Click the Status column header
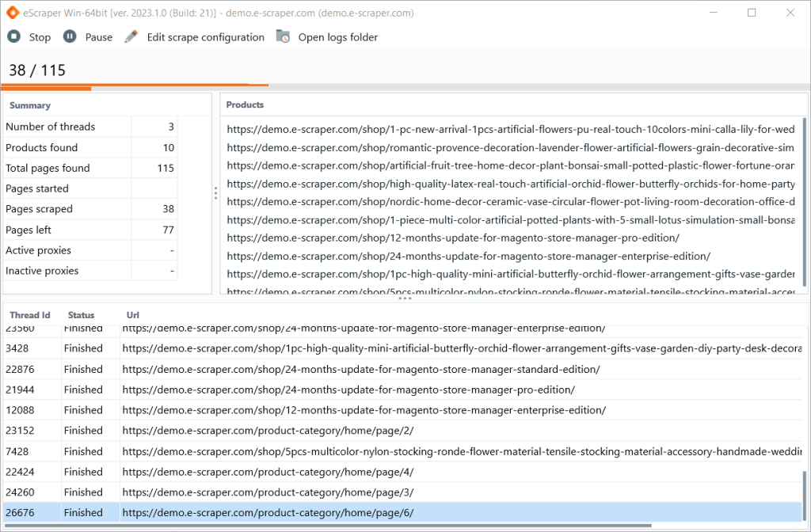Screen dimensions: 811x532 pyautogui.click(x=81, y=314)
